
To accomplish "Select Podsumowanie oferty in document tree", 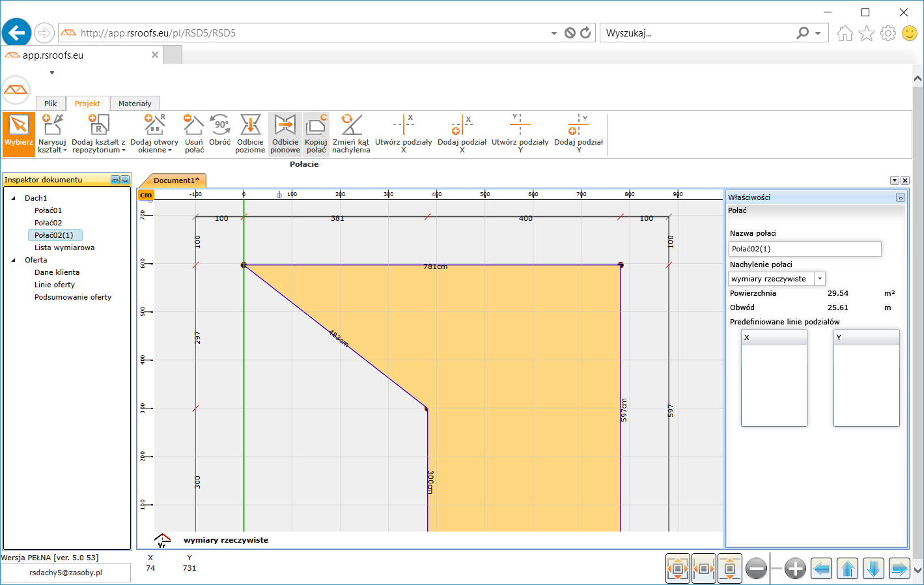I will (73, 297).
